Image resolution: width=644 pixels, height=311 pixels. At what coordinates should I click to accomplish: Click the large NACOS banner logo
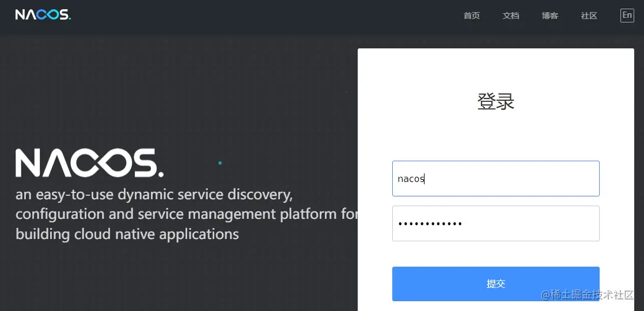pos(89,163)
